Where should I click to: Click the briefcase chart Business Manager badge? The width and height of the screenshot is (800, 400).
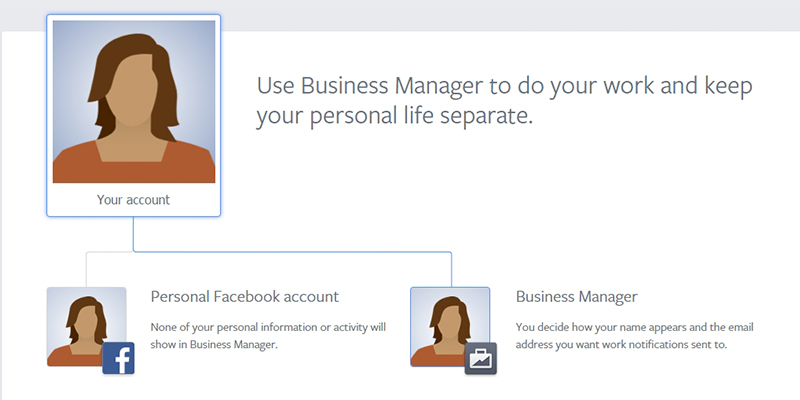[481, 358]
